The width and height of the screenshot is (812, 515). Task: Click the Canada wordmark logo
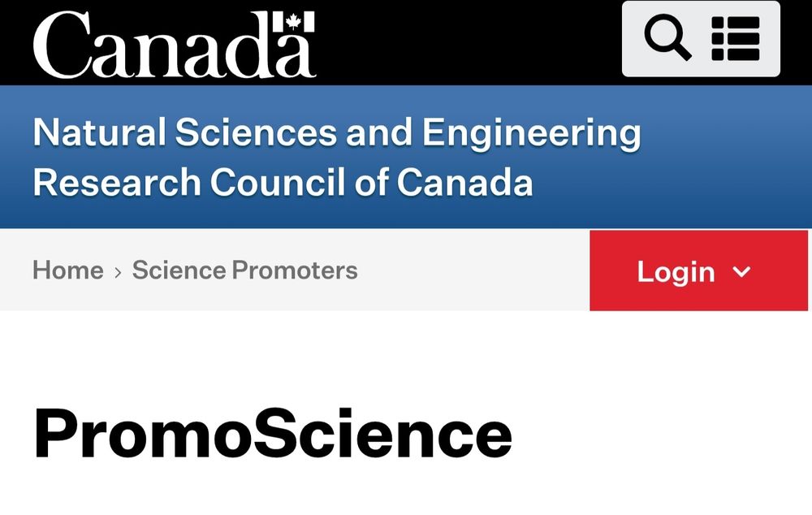(175, 45)
